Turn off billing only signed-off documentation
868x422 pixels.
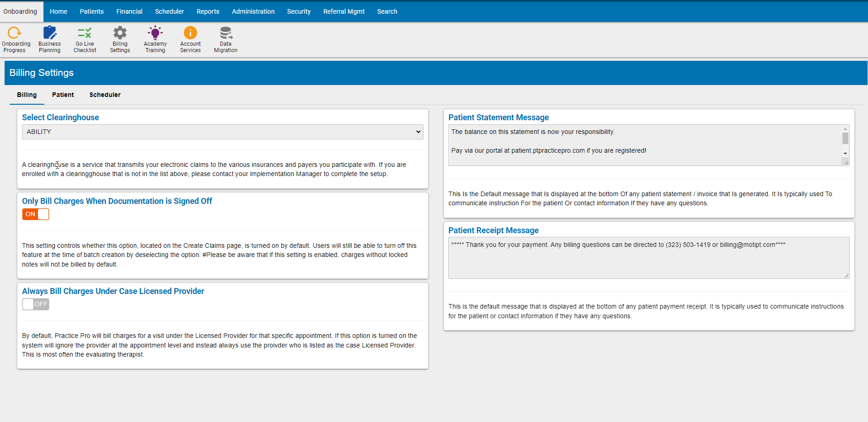(x=35, y=214)
